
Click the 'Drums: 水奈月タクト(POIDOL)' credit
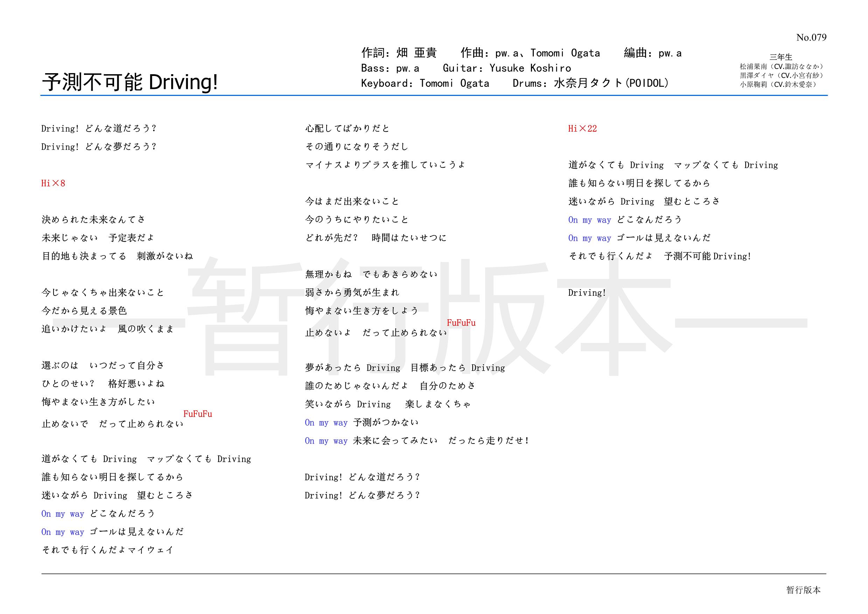click(x=590, y=83)
